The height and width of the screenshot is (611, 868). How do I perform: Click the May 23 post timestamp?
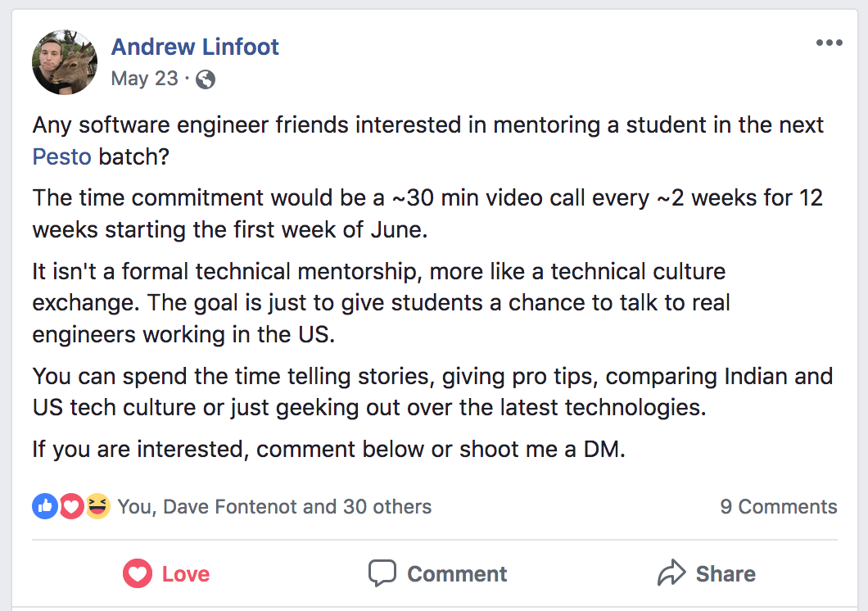point(144,79)
